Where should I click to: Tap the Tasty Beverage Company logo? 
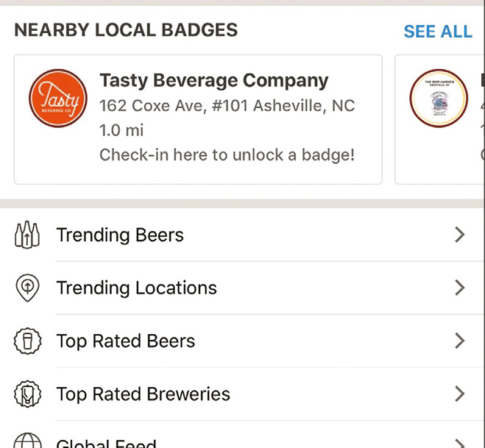[58, 99]
